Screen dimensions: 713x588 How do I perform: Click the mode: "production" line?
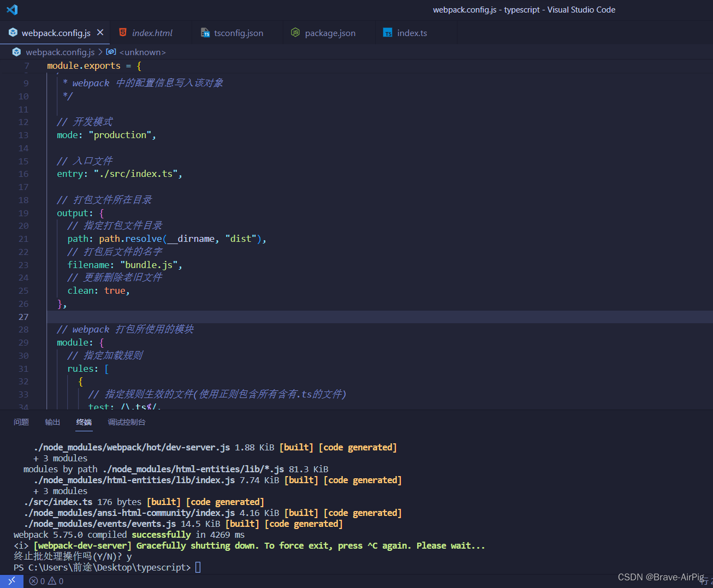tap(106, 135)
